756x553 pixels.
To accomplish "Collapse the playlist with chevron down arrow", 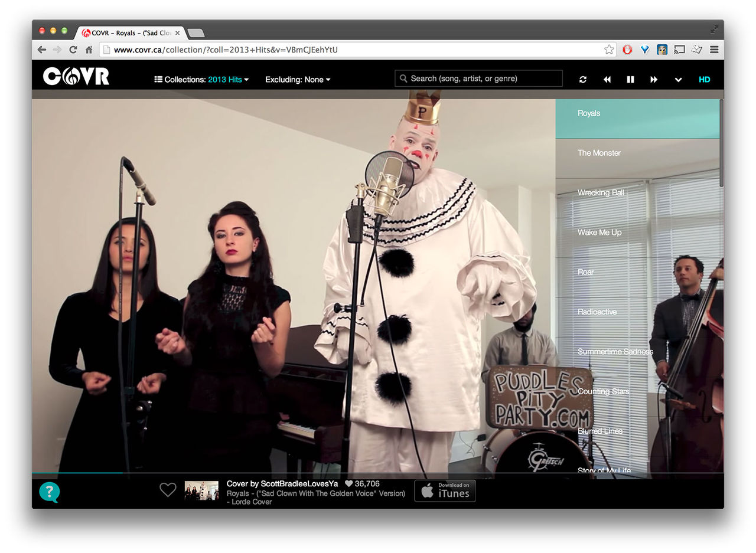I will pyautogui.click(x=678, y=80).
